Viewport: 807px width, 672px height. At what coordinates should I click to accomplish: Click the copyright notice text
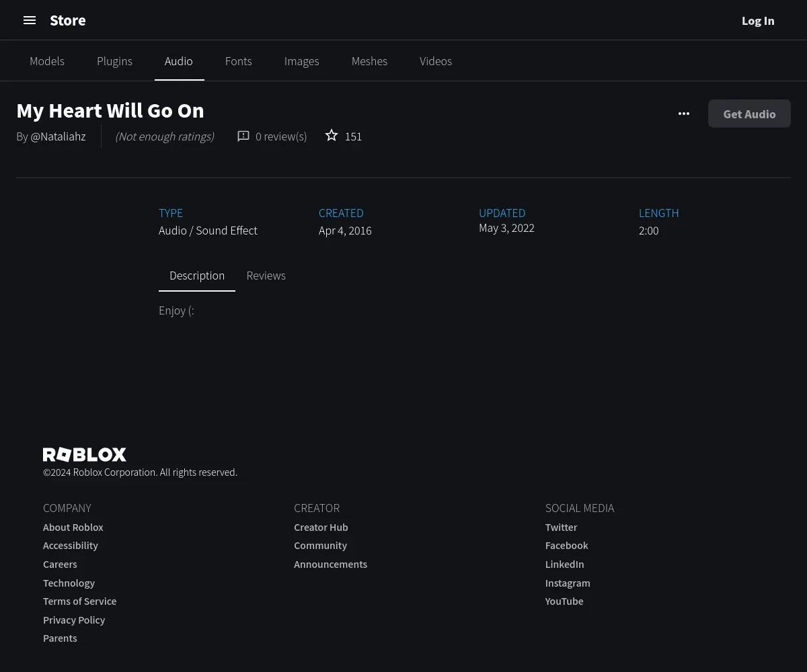click(x=140, y=472)
